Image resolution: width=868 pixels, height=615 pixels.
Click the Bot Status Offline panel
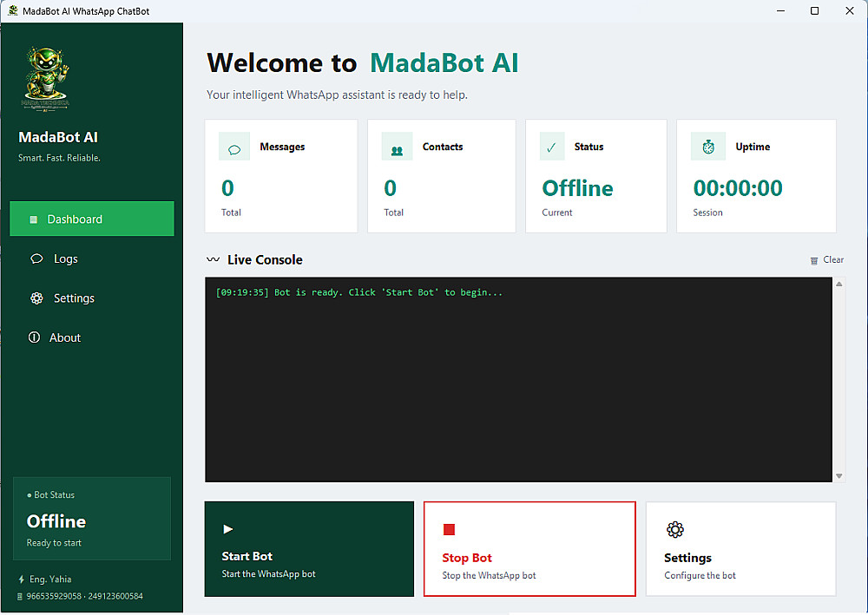[92, 518]
